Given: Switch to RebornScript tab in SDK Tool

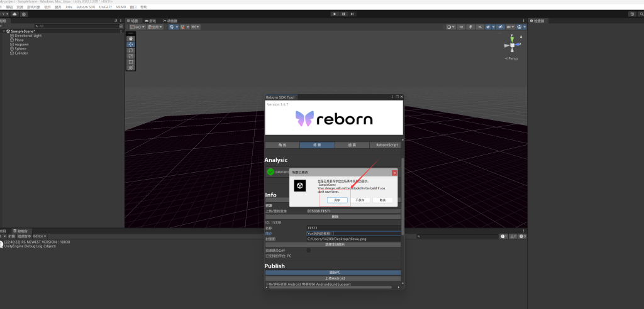Looking at the screenshot, I should (384, 145).
